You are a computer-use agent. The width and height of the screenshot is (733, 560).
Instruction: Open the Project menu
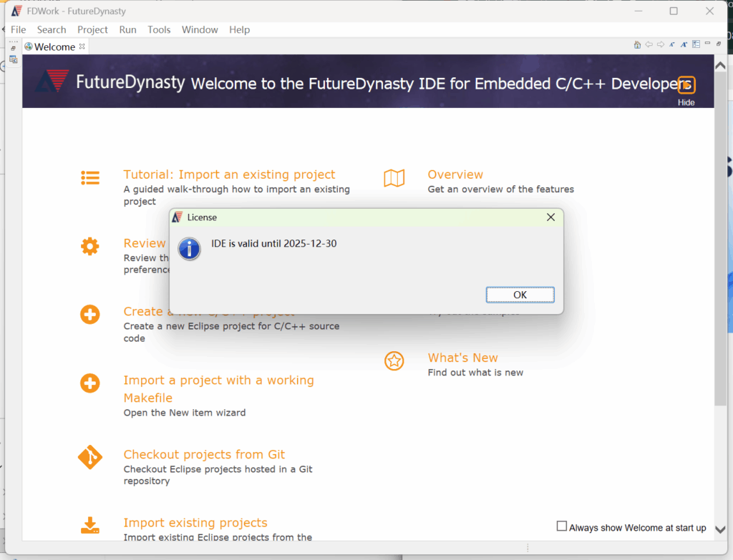[92, 29]
